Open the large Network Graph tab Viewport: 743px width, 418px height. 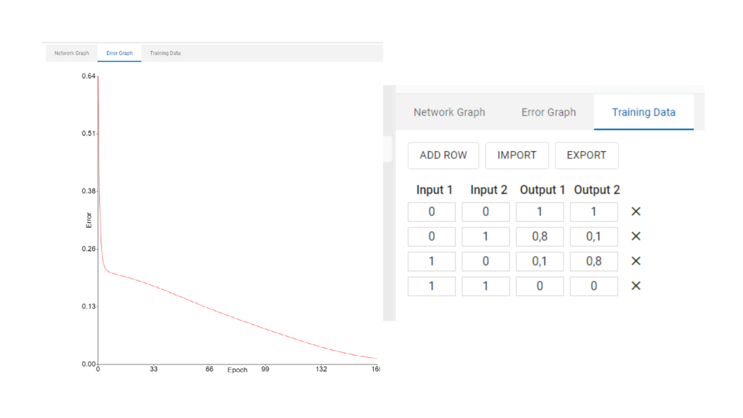pyautogui.click(x=449, y=112)
